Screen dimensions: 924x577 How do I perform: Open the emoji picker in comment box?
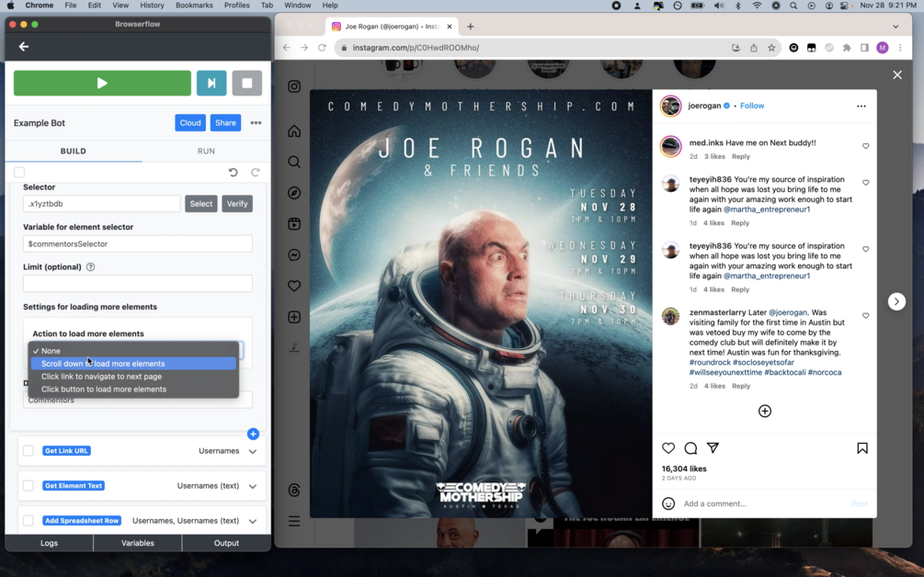click(x=668, y=503)
